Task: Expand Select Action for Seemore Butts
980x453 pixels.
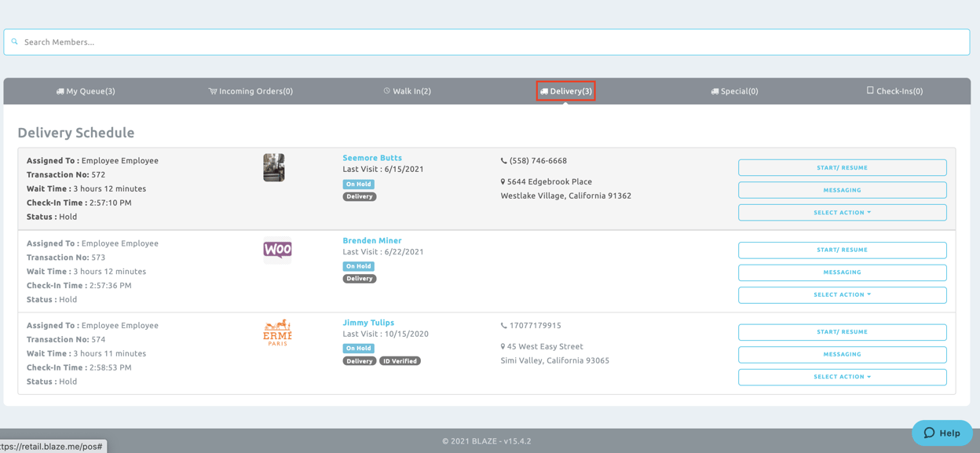Action: coord(842,212)
